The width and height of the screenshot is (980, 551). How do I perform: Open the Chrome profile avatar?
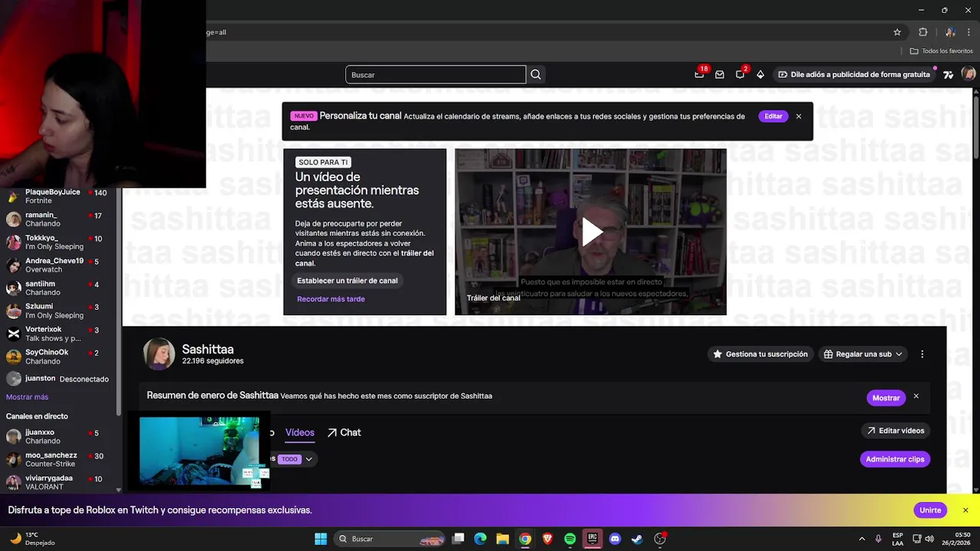pyautogui.click(x=950, y=32)
